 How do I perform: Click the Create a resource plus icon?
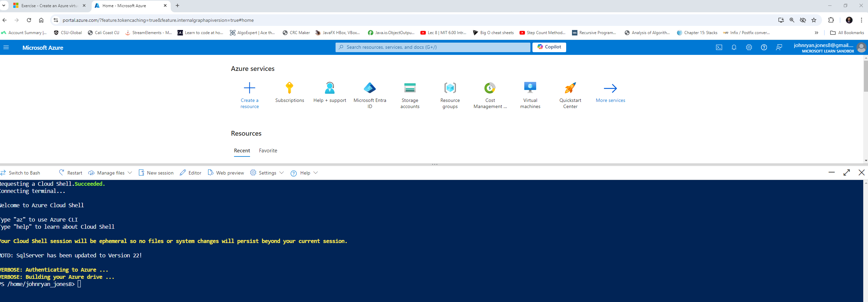(x=249, y=88)
